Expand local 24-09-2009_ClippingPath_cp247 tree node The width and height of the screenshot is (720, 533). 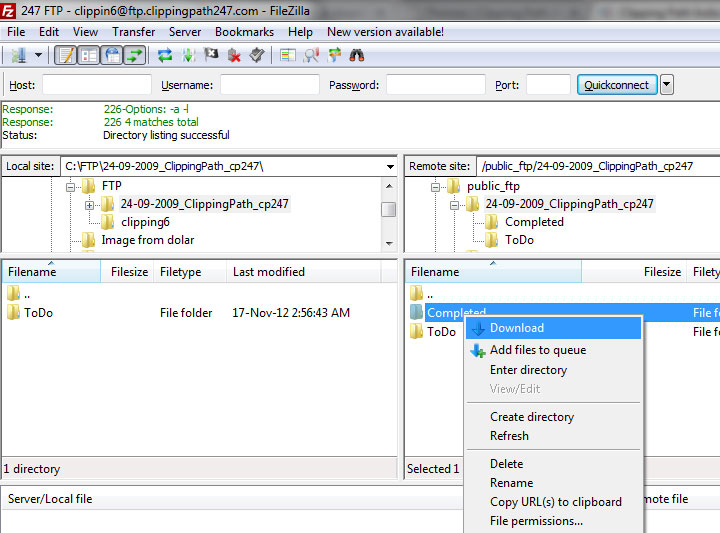(x=90, y=205)
